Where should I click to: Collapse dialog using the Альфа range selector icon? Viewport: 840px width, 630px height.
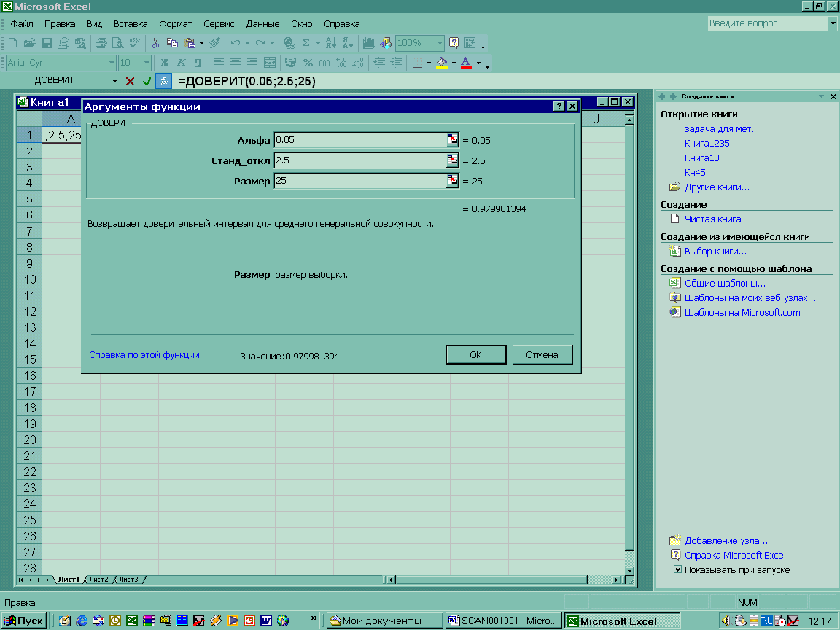[453, 140]
